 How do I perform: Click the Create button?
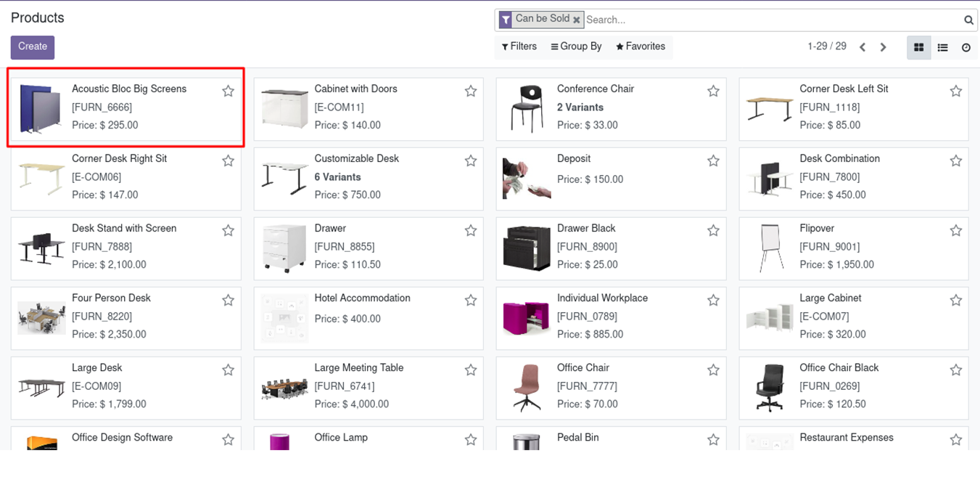point(33,46)
